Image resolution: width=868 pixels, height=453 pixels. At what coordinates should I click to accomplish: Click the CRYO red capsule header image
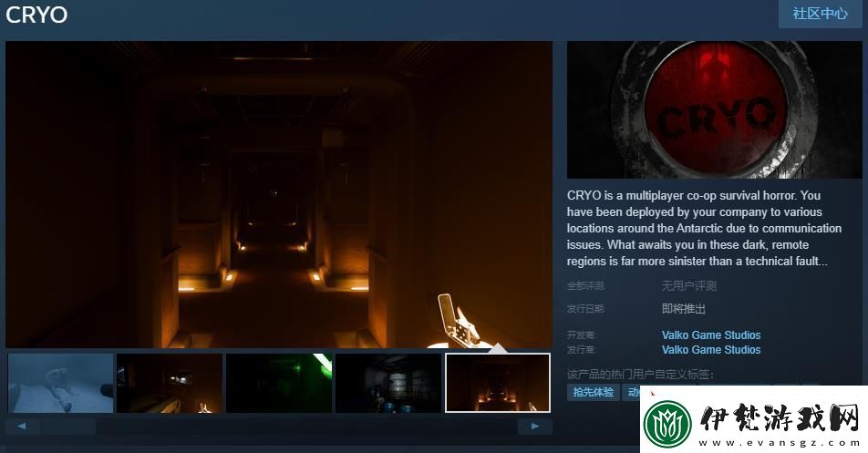714,109
